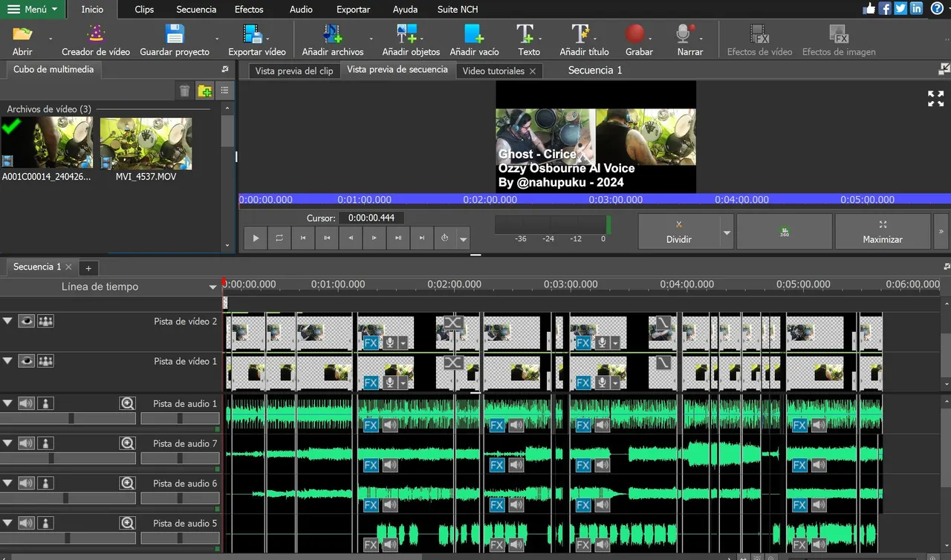Open the Exportar ribbon tab

[353, 10]
